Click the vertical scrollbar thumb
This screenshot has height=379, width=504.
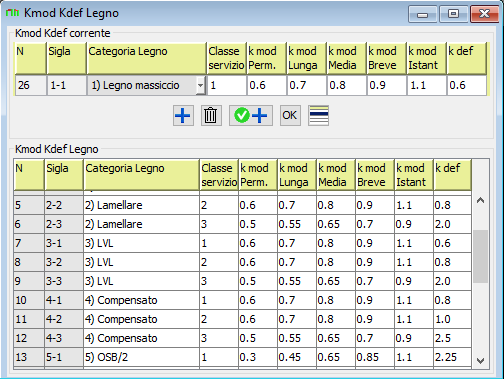tap(480, 256)
